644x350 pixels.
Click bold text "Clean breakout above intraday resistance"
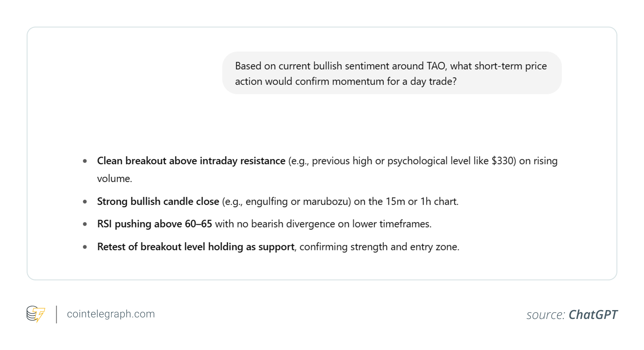click(x=191, y=161)
